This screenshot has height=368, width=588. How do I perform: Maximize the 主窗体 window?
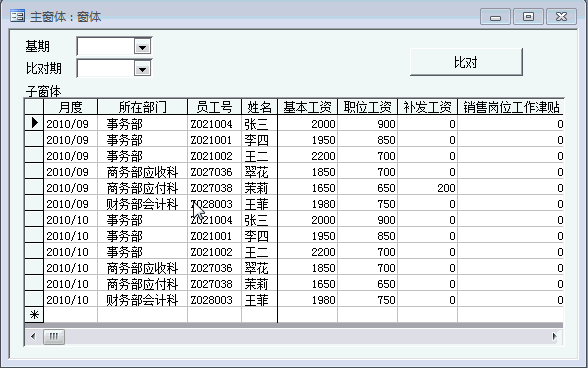(528, 17)
